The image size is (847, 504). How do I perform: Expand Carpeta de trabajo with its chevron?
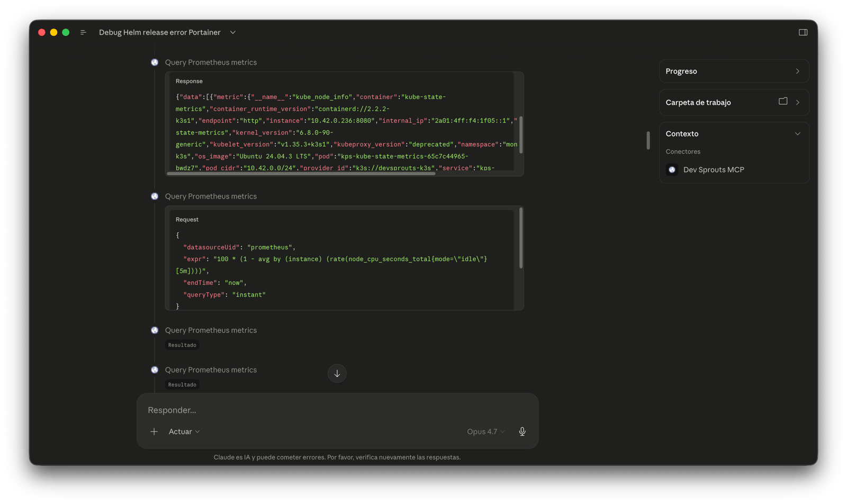pos(797,102)
